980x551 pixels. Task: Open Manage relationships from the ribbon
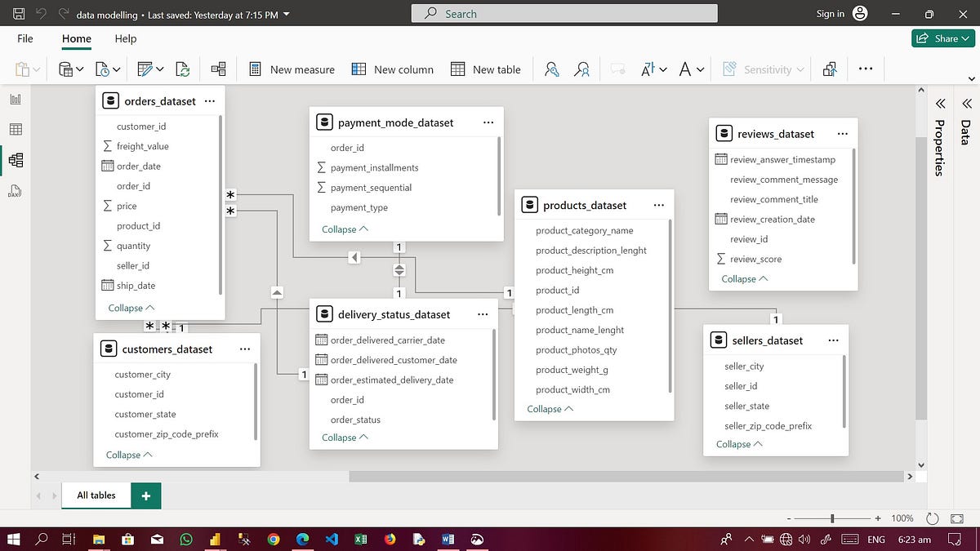click(x=218, y=69)
